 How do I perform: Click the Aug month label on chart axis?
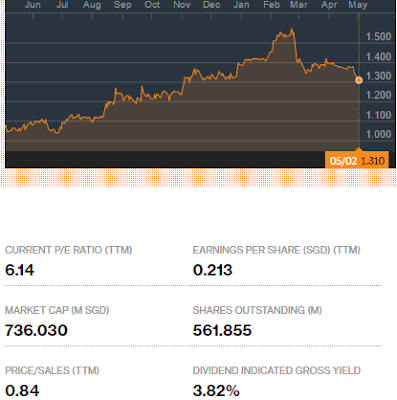tap(92, 5)
